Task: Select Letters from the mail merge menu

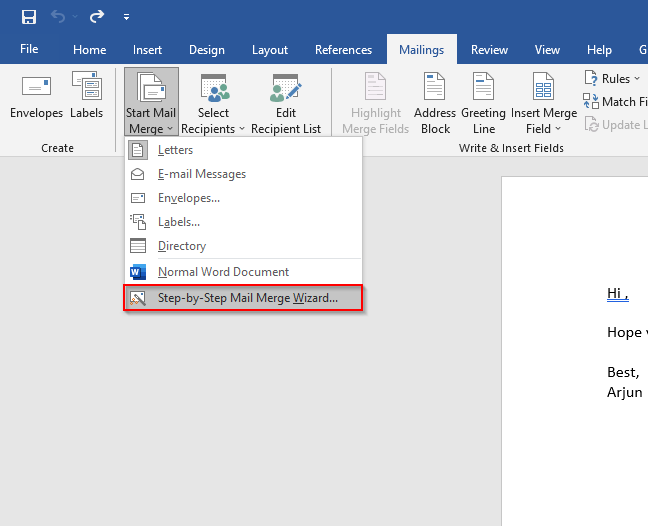Action: pyautogui.click(x=175, y=150)
